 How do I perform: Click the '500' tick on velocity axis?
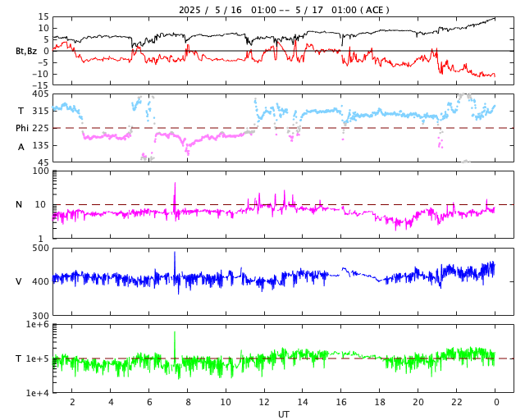point(40,249)
